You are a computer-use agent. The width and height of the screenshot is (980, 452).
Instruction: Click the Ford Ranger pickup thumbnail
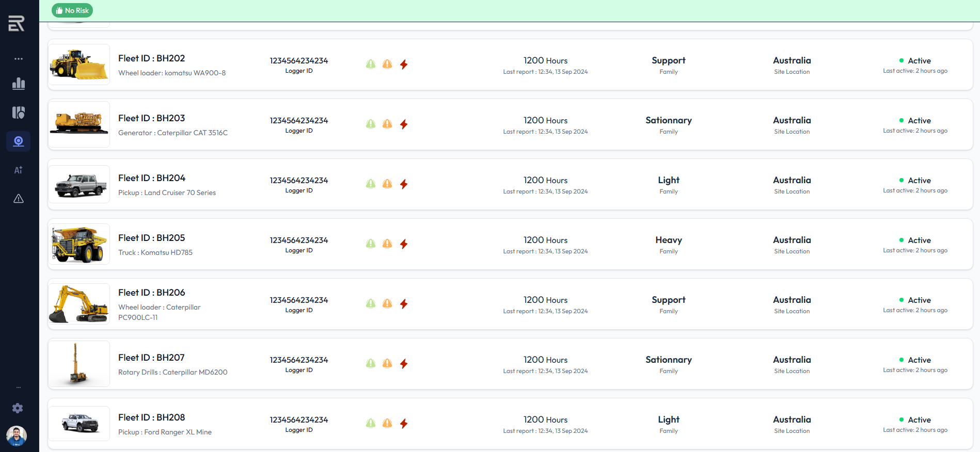pyautogui.click(x=79, y=424)
